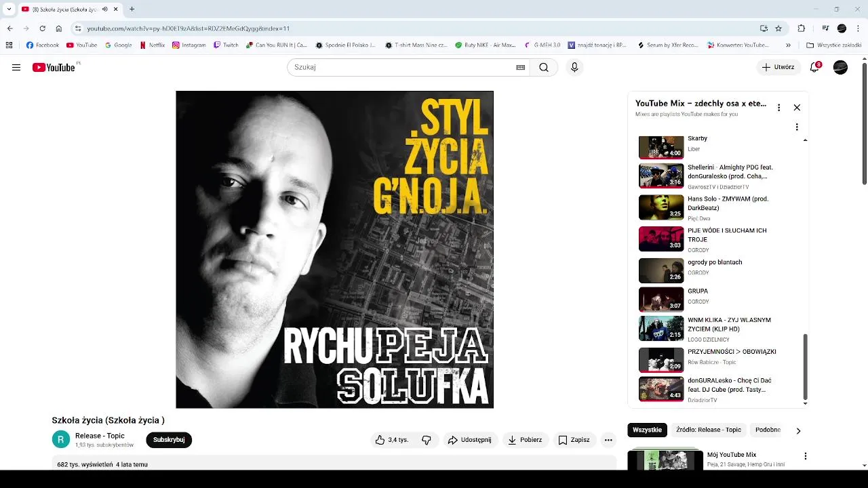This screenshot has height=488, width=868.
Task: Open the Wszystkie zakładki folder
Action: click(833, 45)
